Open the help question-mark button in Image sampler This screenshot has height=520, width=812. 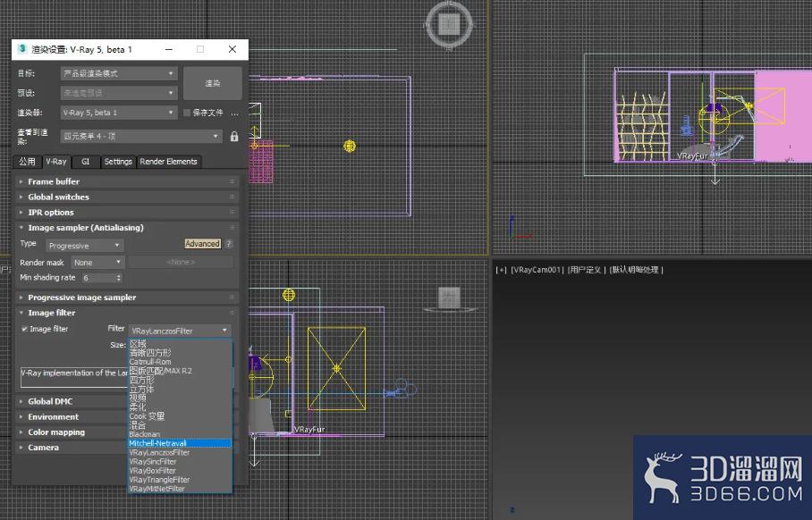[x=229, y=244]
